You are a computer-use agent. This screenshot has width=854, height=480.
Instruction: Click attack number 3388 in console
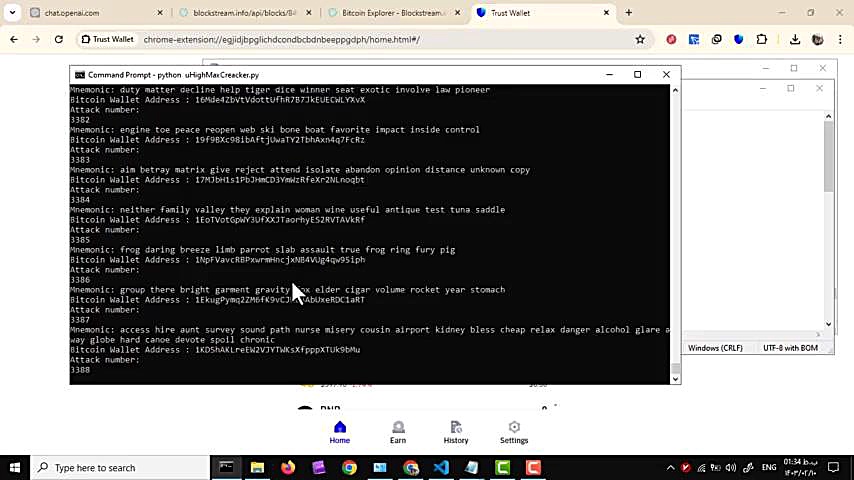coord(80,370)
